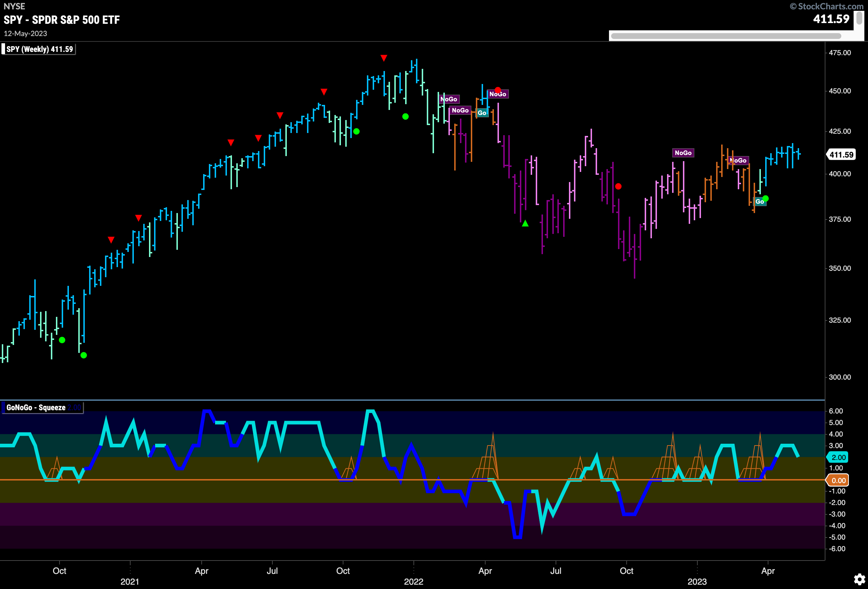868x589 pixels.
Task: Click the chart title 'SPY - SPDR S&P 500 ETF'
Action: [x=62, y=20]
